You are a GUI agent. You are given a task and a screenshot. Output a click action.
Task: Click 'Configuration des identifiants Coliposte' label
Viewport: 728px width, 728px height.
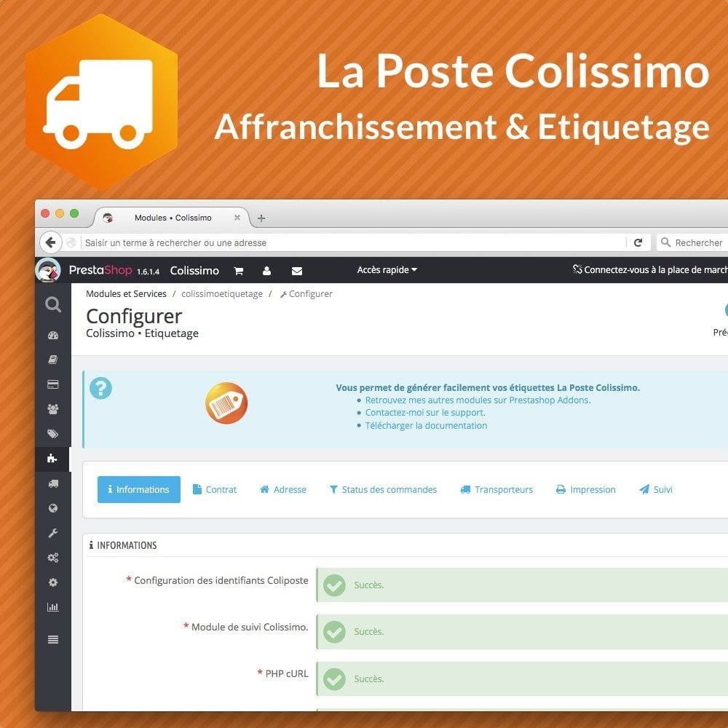point(221,580)
